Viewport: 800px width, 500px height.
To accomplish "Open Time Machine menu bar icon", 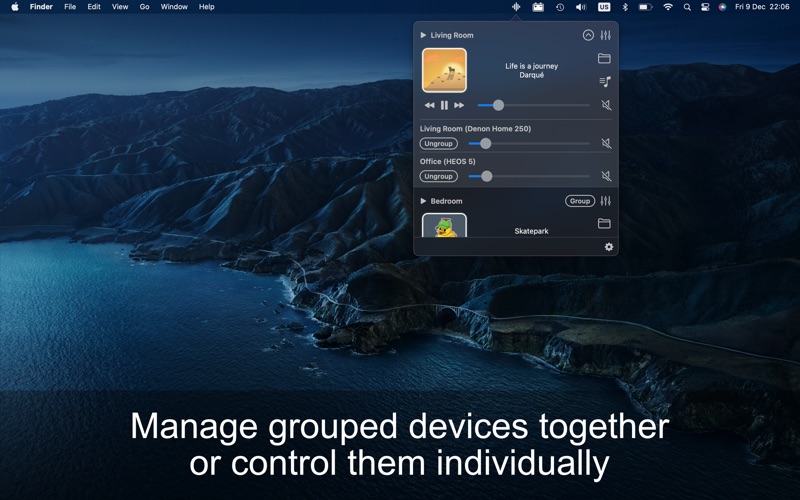I will click(x=560, y=7).
